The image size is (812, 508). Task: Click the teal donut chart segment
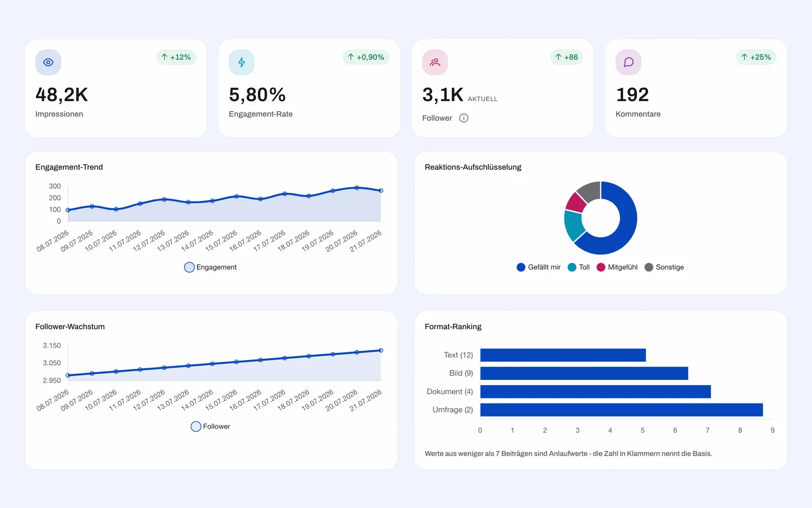[x=573, y=225]
